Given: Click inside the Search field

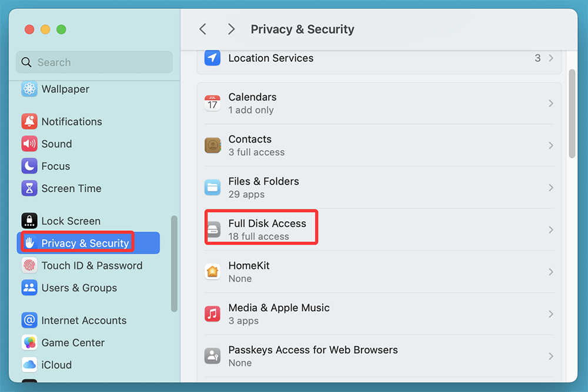Looking at the screenshot, I should 94,62.
